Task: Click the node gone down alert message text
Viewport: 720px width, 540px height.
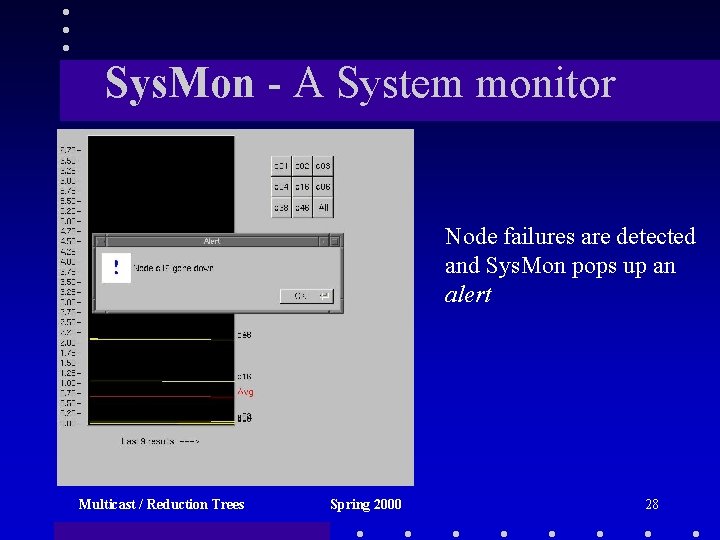Action: pos(173,268)
